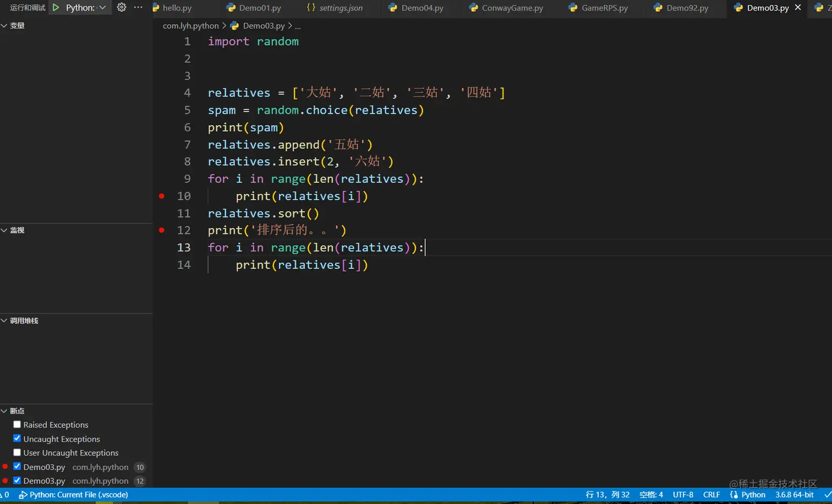This screenshot has width=832, height=504.
Task: Change encoding via UTF-8 in status bar
Action: point(682,495)
